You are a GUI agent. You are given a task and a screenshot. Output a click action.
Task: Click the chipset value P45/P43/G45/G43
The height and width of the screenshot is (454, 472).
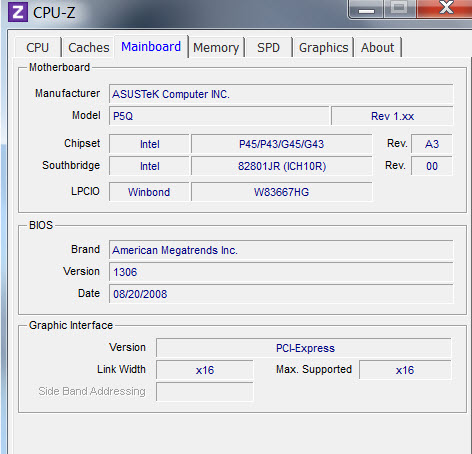281,144
